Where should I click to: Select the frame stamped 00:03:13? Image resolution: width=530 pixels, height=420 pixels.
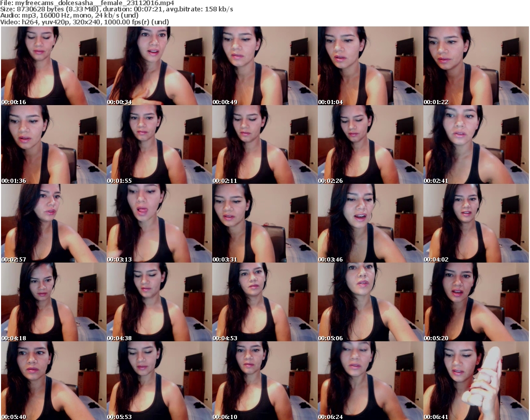[x=159, y=224]
